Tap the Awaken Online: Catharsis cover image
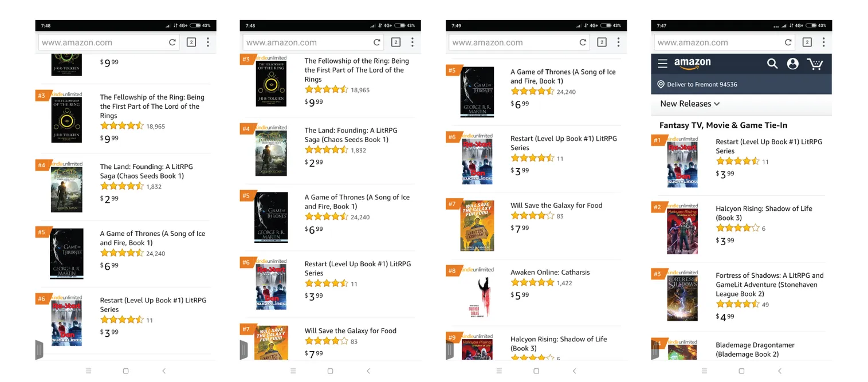 click(x=478, y=296)
